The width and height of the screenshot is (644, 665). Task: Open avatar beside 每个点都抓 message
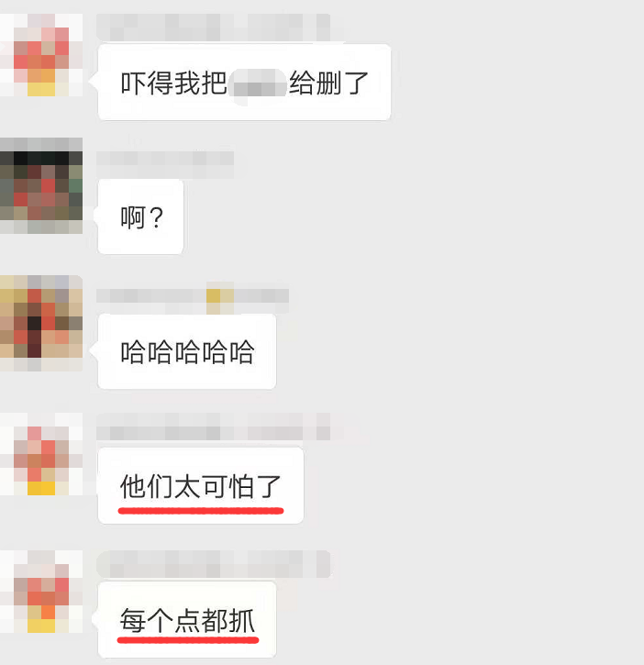tap(41, 592)
